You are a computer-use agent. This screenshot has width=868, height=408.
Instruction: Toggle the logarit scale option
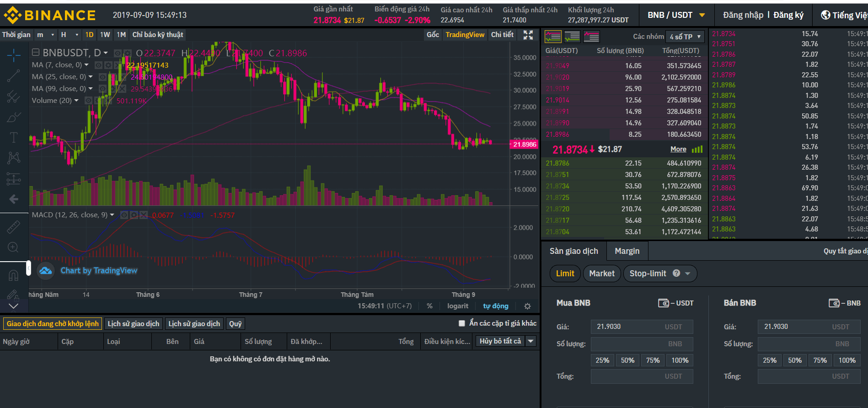457,306
